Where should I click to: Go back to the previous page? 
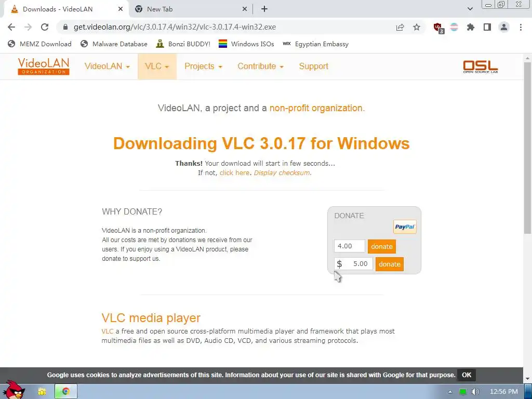(11, 27)
